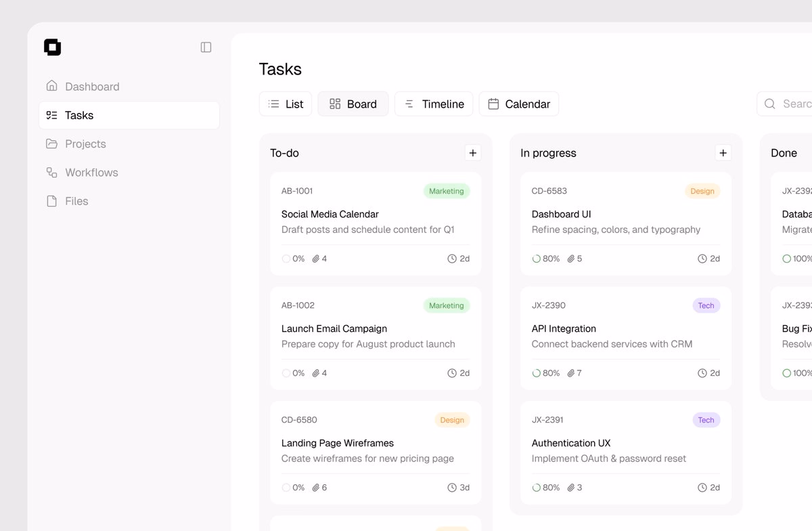The width and height of the screenshot is (812, 531).
Task: Click 80% progress ring on Authentication UX
Action: point(537,488)
